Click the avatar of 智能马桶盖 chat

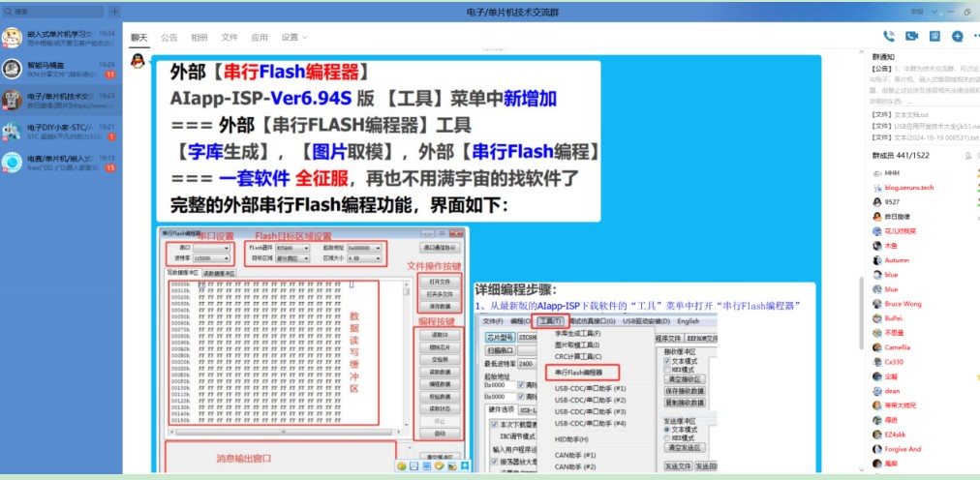(12, 69)
